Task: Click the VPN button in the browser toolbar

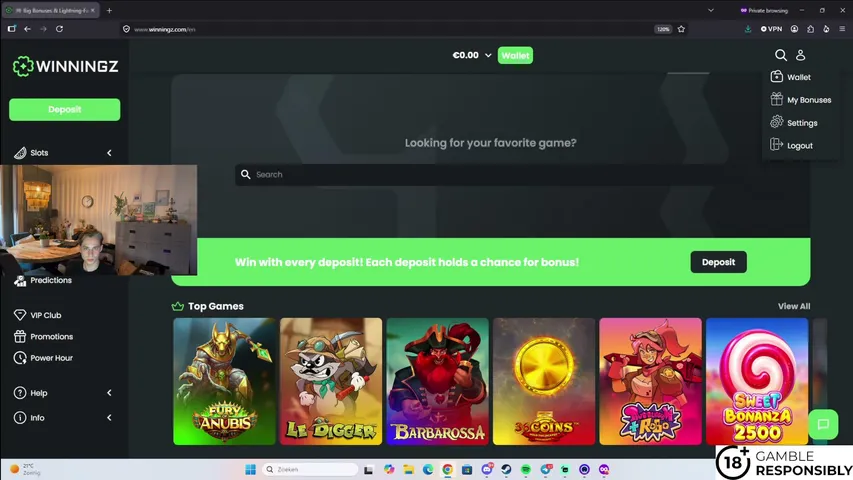Action: (771, 29)
